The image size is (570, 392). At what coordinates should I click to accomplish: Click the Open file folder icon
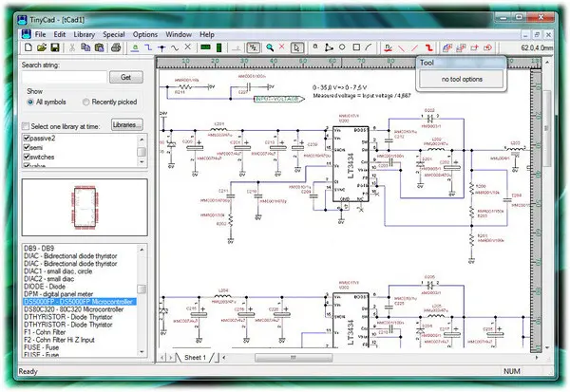pyautogui.click(x=43, y=47)
